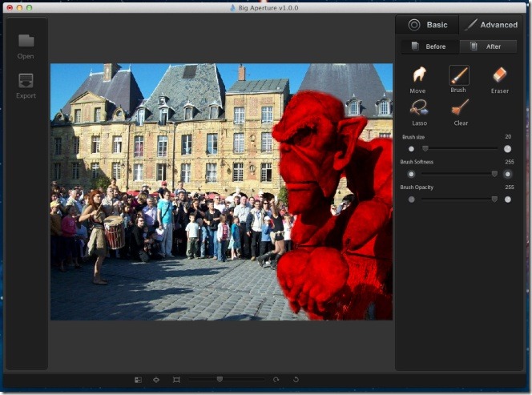Activate the Lasso selection tool
Image resolution: width=532 pixels, height=395 pixels.
(x=418, y=109)
